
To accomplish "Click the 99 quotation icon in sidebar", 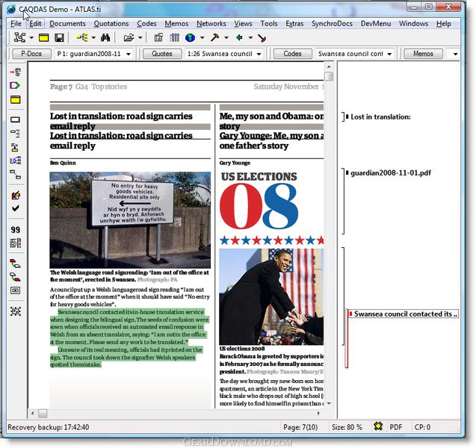I will [16, 230].
